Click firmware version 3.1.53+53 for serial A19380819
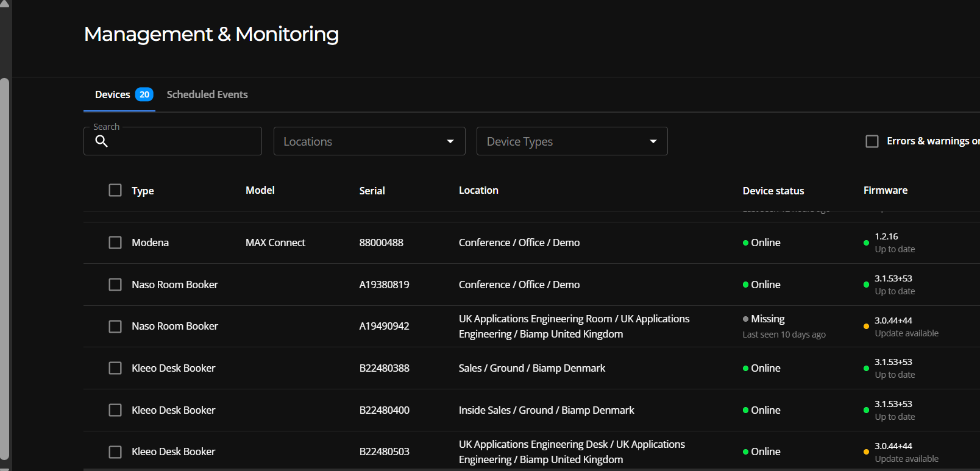This screenshot has height=471, width=980. click(x=893, y=278)
